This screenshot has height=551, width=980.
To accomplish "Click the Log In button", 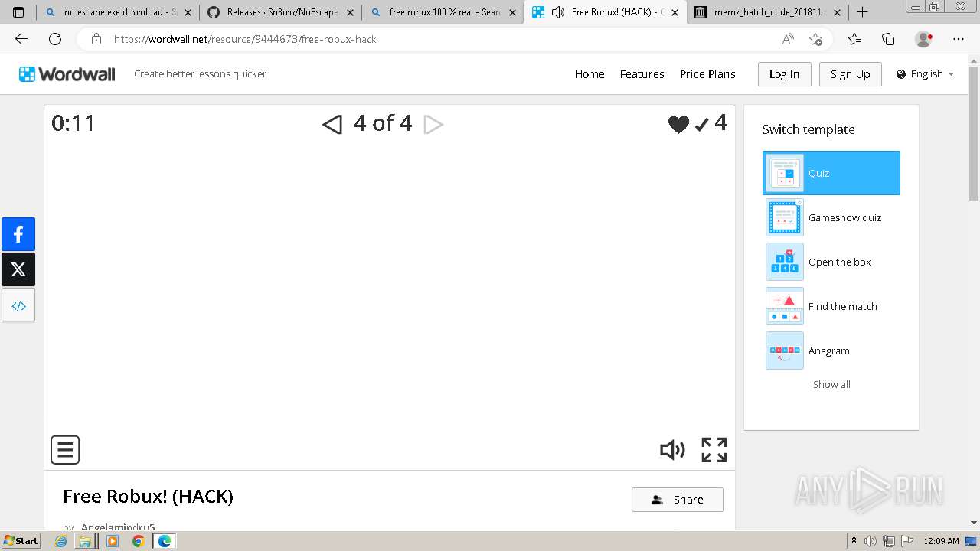I will click(784, 74).
